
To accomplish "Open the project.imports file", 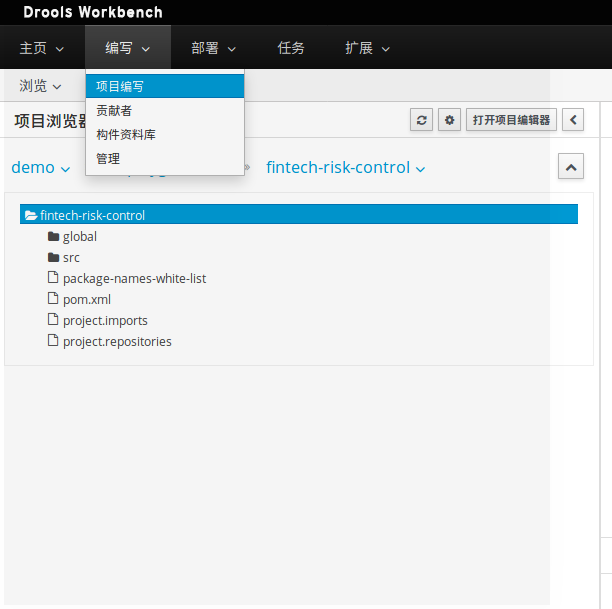I will 105,321.
